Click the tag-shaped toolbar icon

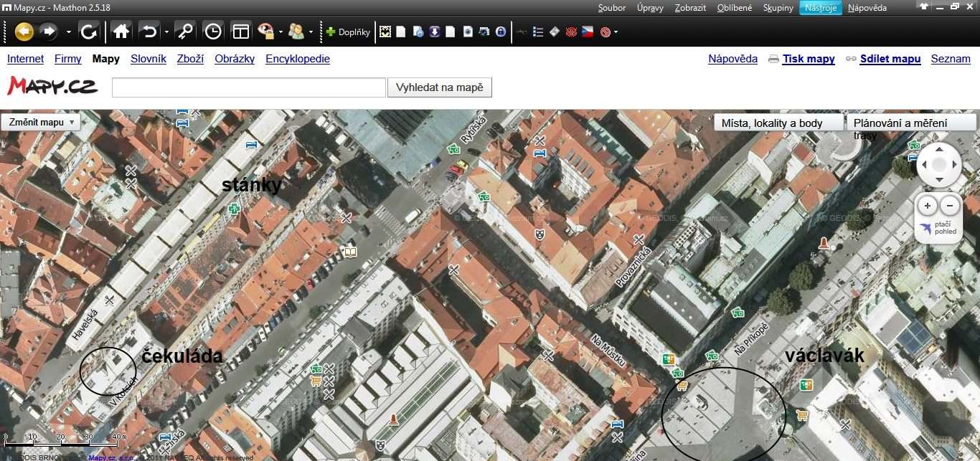(x=555, y=32)
